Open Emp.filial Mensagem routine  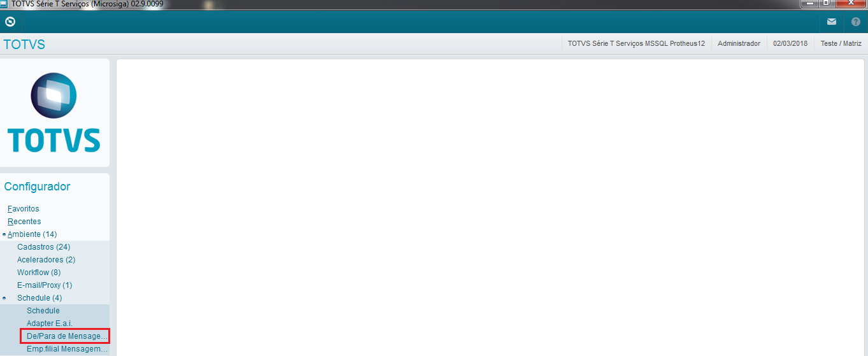click(68, 349)
